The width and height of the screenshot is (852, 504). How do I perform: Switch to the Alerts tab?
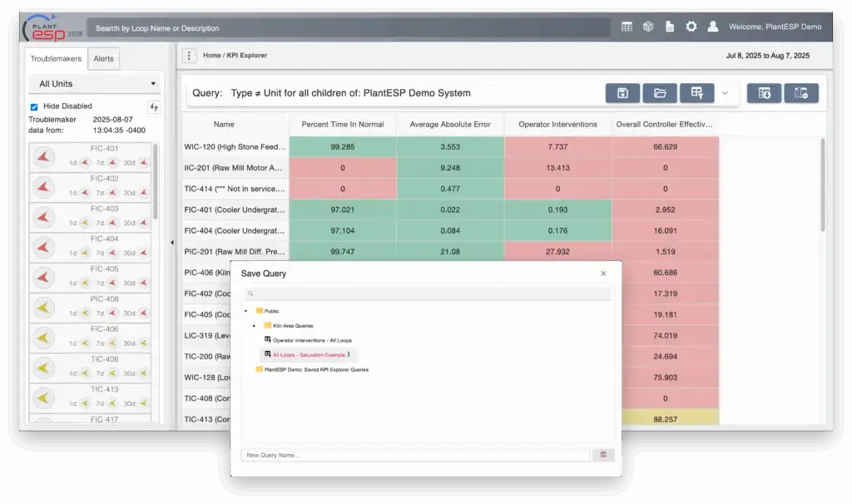104,59
